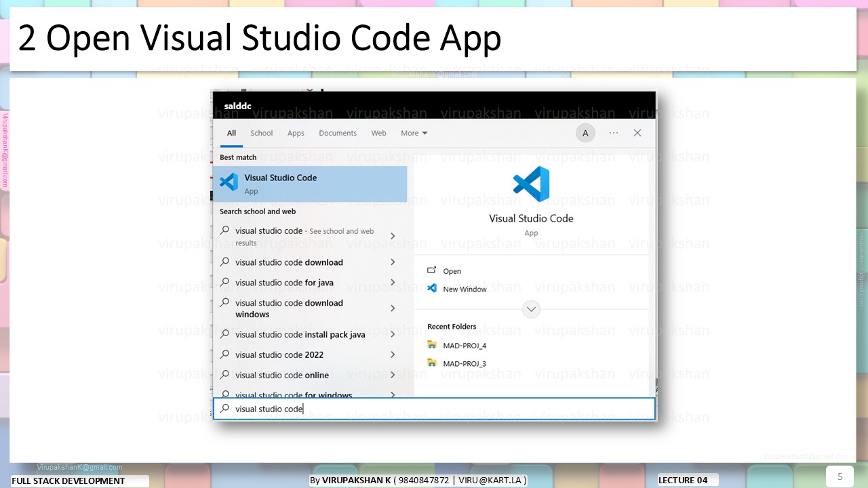Image resolution: width=868 pixels, height=488 pixels.
Task: Expand arrow for visual studio code install pack java
Action: pos(393,334)
